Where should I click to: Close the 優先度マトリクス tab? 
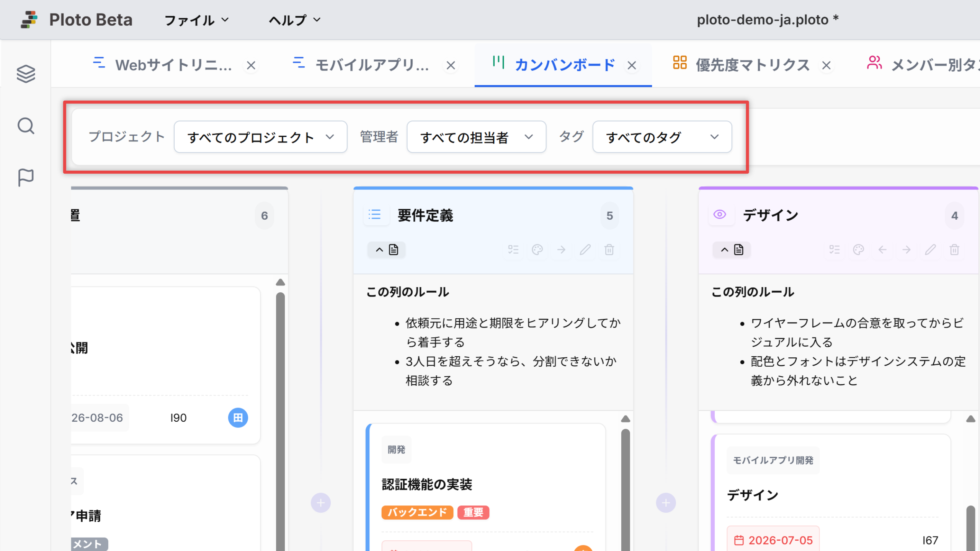coord(826,65)
